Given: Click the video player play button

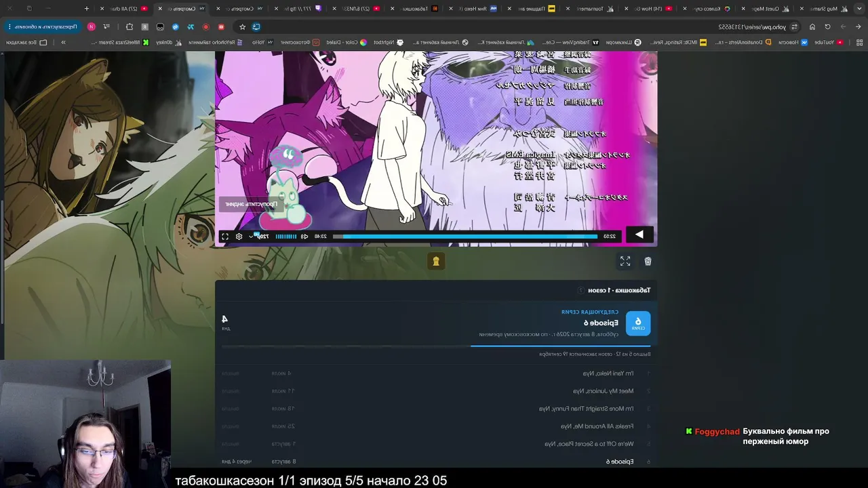Looking at the screenshot, I should (x=639, y=235).
